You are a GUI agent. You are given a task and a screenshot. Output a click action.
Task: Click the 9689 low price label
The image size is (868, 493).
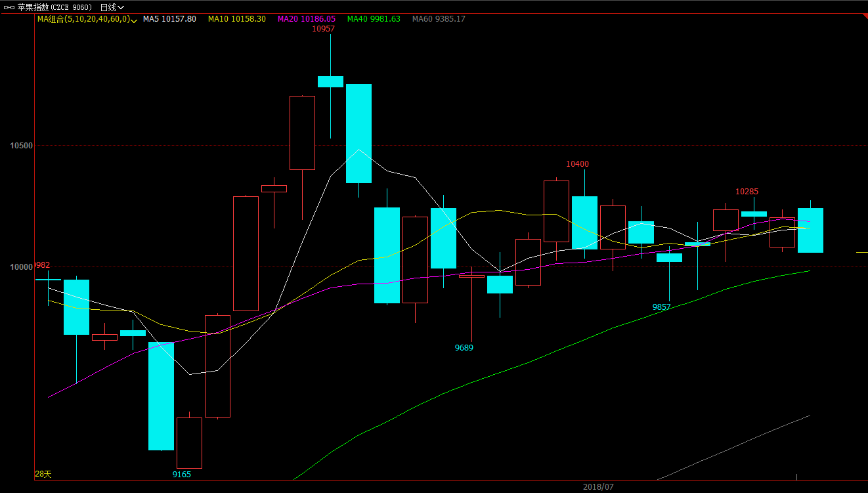[464, 348]
